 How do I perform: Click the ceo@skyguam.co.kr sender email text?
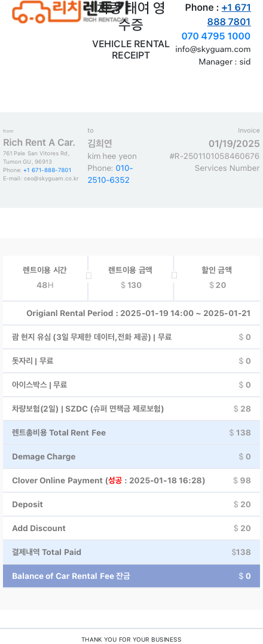click(51, 179)
